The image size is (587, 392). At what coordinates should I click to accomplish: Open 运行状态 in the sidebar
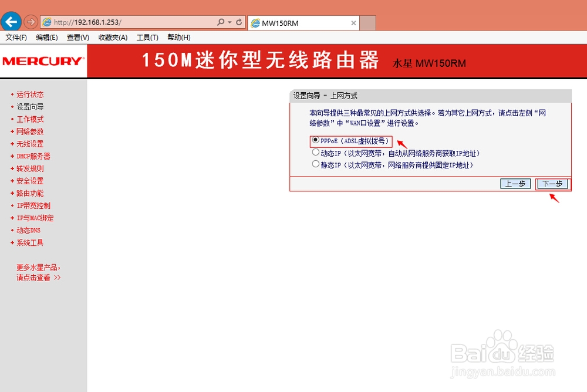30,94
